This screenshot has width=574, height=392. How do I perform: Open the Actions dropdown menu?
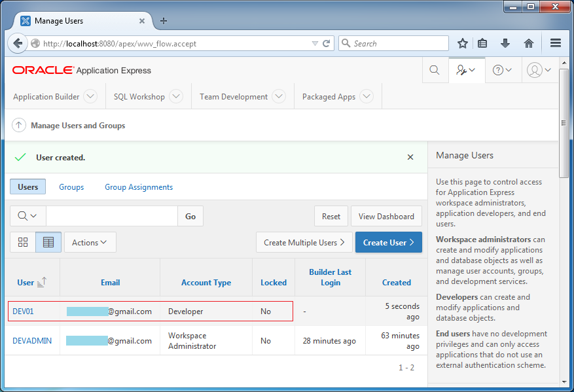90,242
